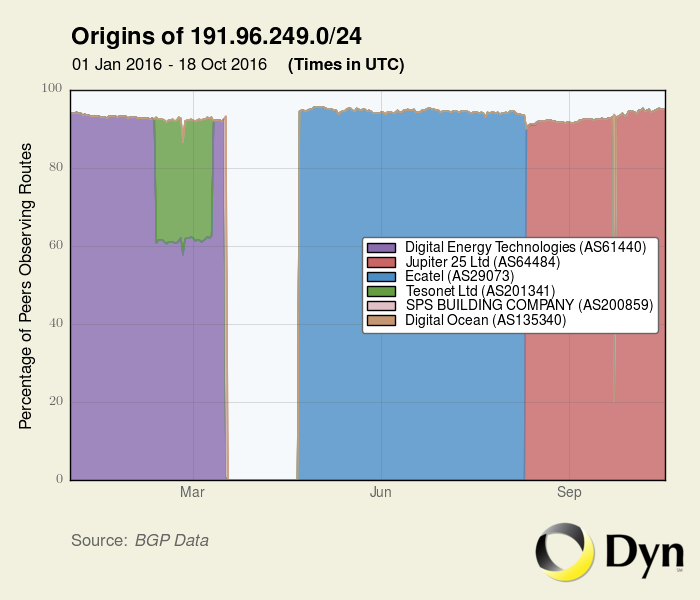Click the white gap between purple and blue areas
The image size is (700, 600).
click(262, 300)
